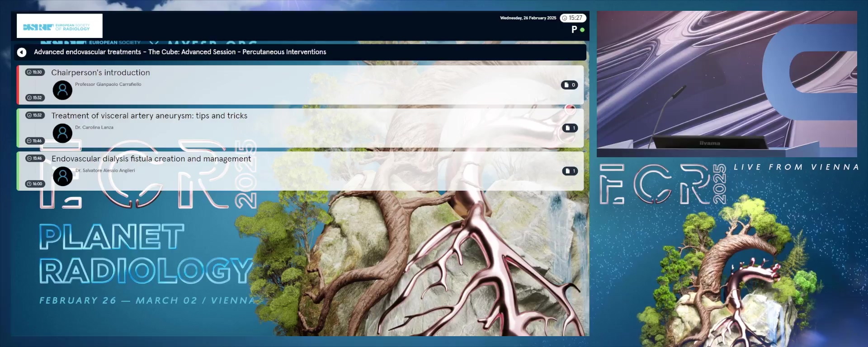Click the P indicator in top bar
This screenshot has width=868, height=347.
coord(574,29)
